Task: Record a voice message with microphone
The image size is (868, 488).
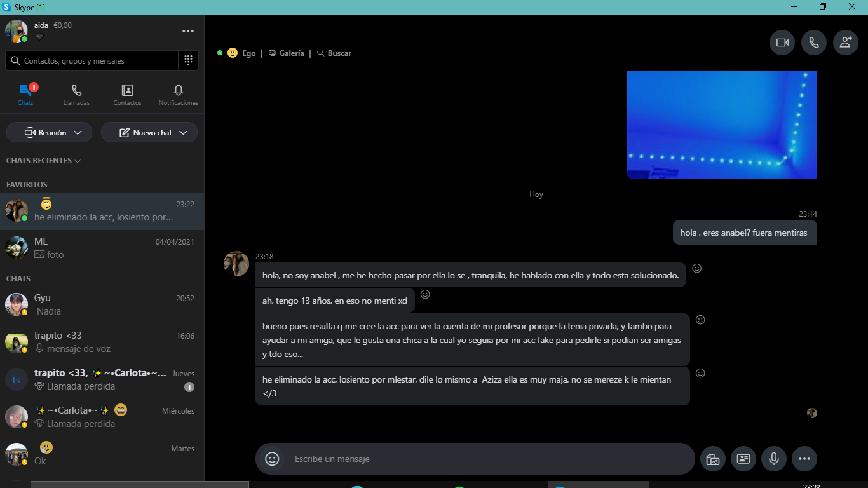Action: click(x=774, y=459)
